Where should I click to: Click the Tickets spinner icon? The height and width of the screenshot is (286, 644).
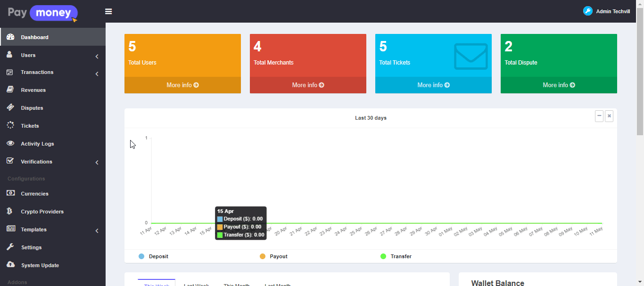(10, 125)
